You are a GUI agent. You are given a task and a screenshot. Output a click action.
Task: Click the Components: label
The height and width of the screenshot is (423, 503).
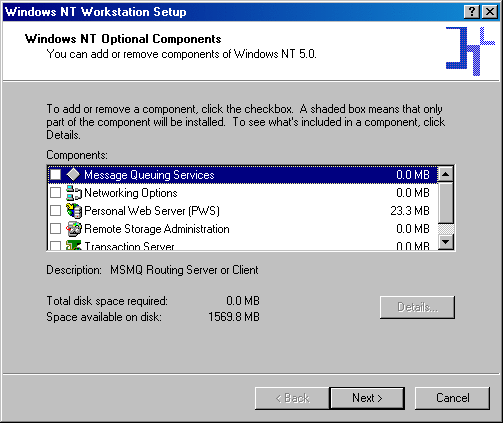[x=77, y=155]
